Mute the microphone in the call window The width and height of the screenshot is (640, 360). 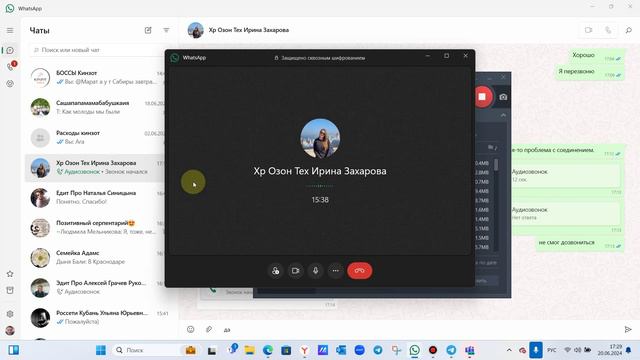(x=316, y=271)
